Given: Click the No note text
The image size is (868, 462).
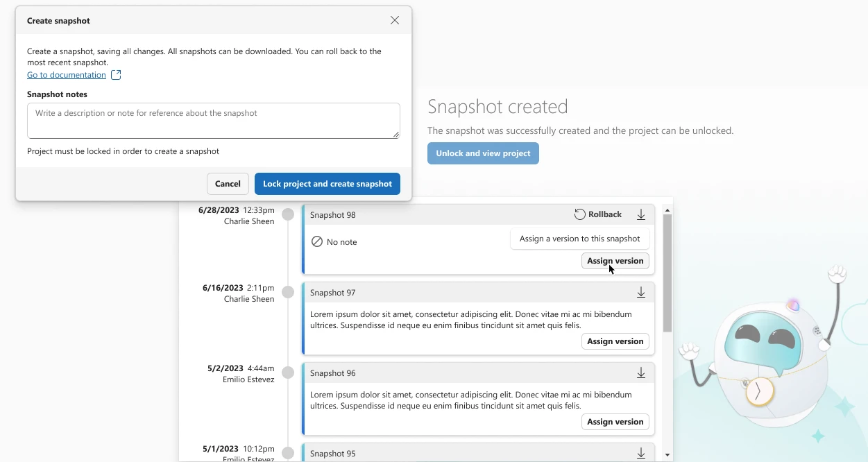Looking at the screenshot, I should (x=342, y=242).
